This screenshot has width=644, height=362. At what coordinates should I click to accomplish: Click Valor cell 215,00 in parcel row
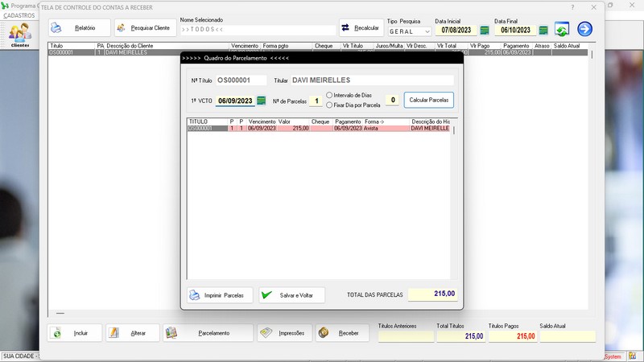pyautogui.click(x=293, y=129)
